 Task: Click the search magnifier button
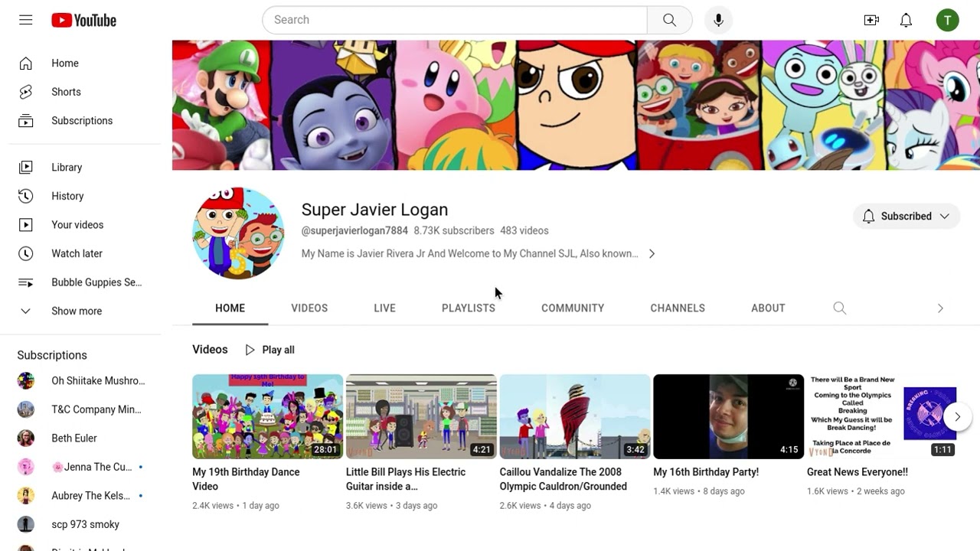(670, 20)
